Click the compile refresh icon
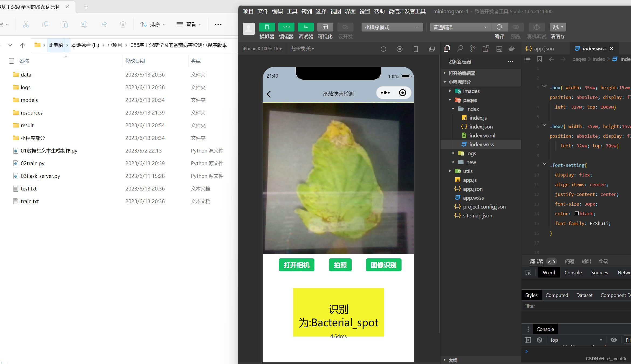 499,27
